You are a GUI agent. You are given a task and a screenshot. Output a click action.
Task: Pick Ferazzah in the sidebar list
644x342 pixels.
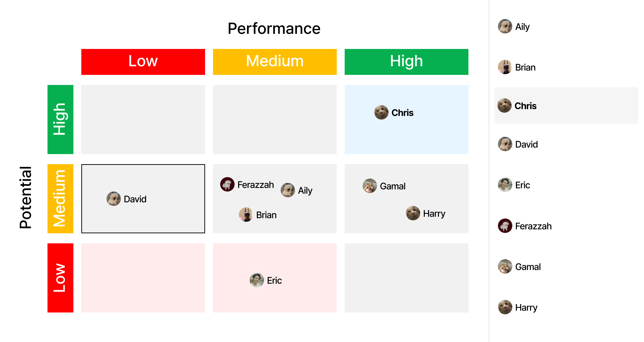[533, 226]
